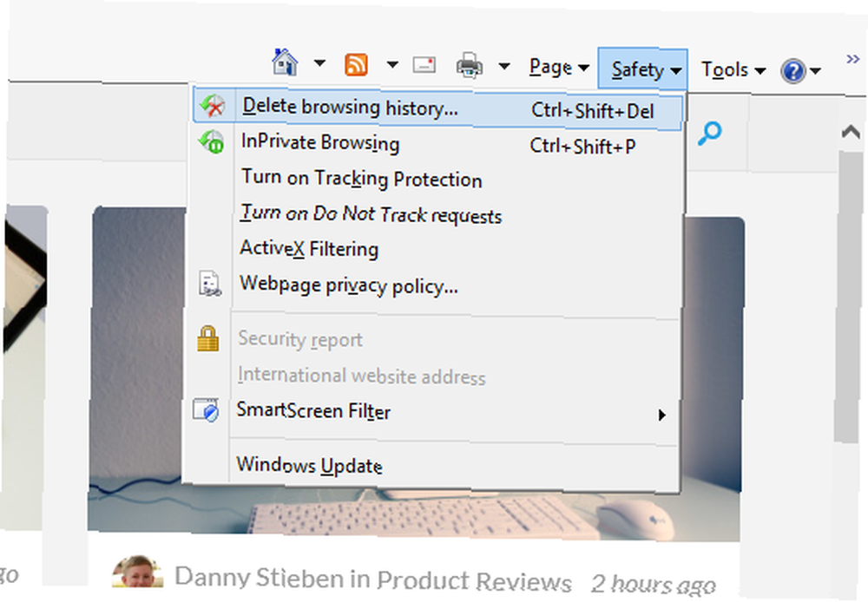
Task: Click the blue search magnifier icon
Action: coord(710,133)
